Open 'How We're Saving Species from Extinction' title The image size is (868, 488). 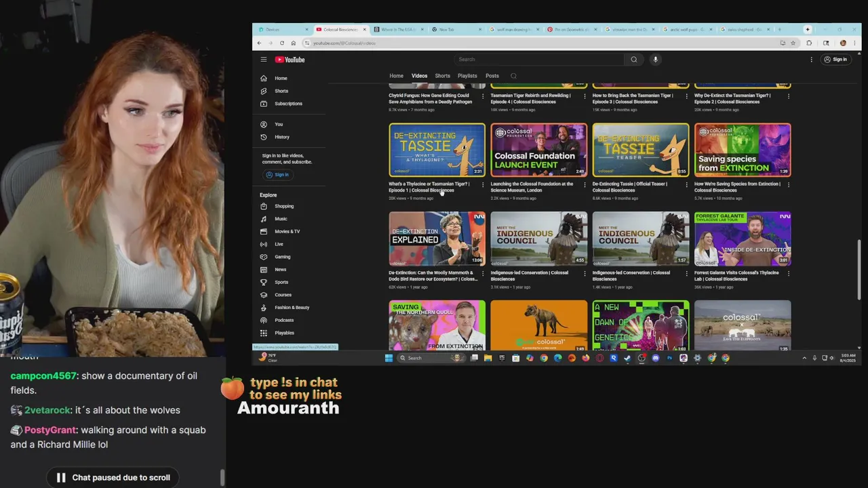coord(737,187)
